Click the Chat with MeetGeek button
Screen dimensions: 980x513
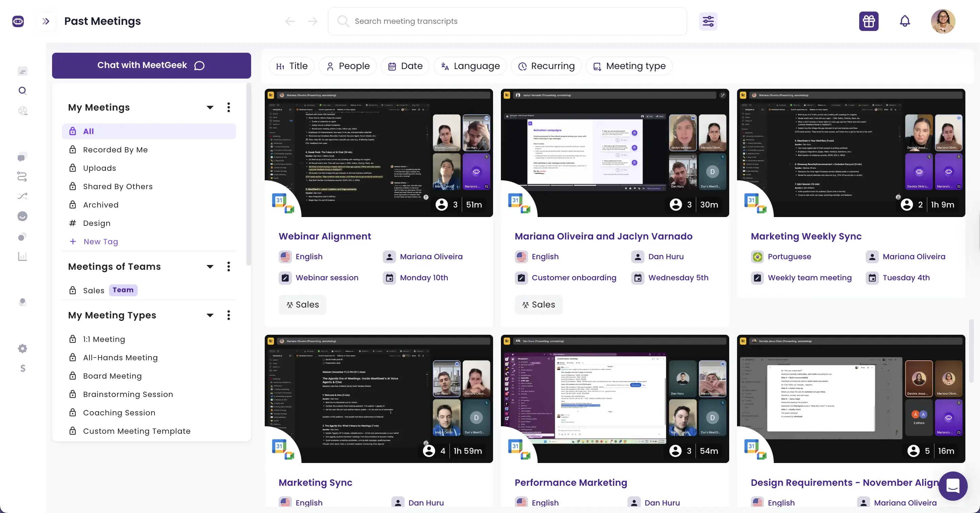tap(151, 65)
